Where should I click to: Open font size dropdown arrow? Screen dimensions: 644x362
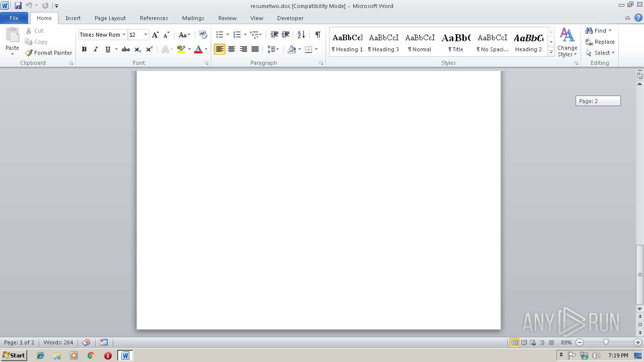coord(146,35)
